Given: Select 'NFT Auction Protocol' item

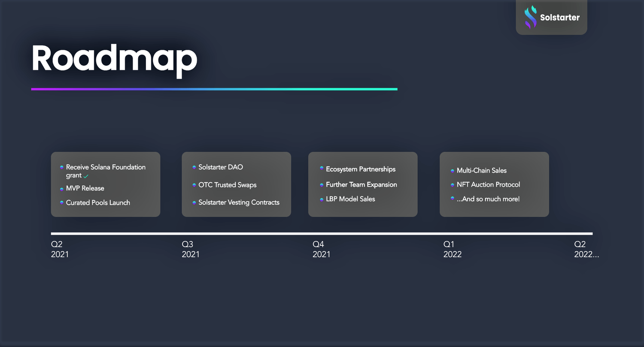Looking at the screenshot, I should tap(489, 184).
